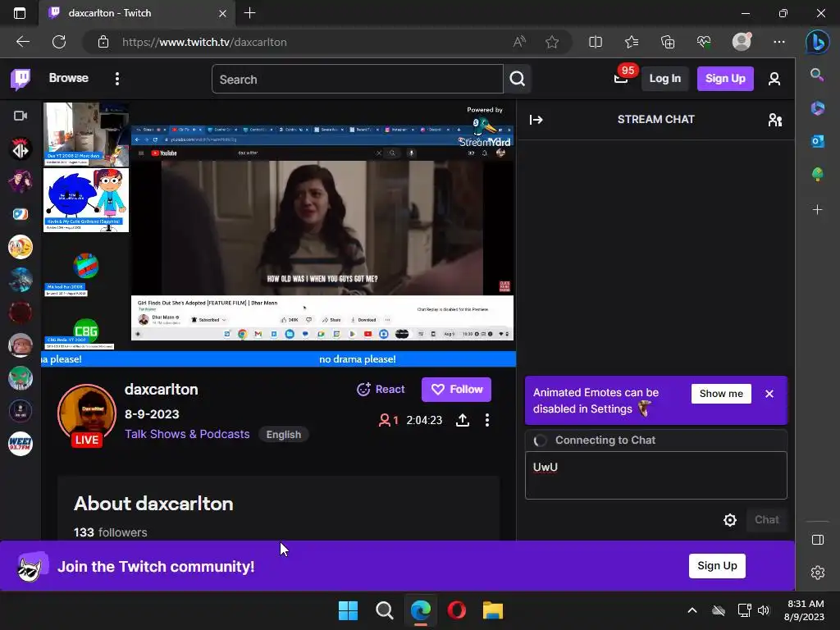
Task: Click the daxcarlton channel name
Action: (x=162, y=390)
